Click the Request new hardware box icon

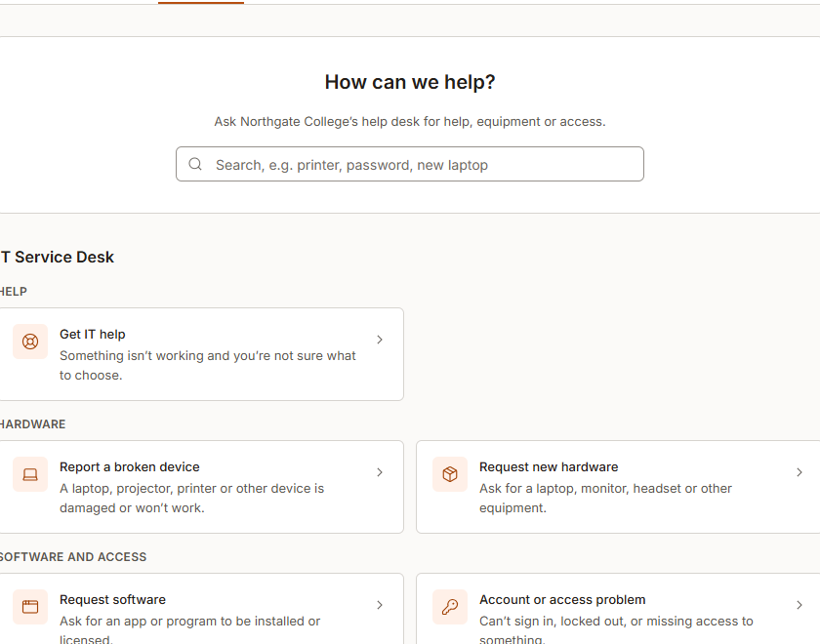click(450, 474)
